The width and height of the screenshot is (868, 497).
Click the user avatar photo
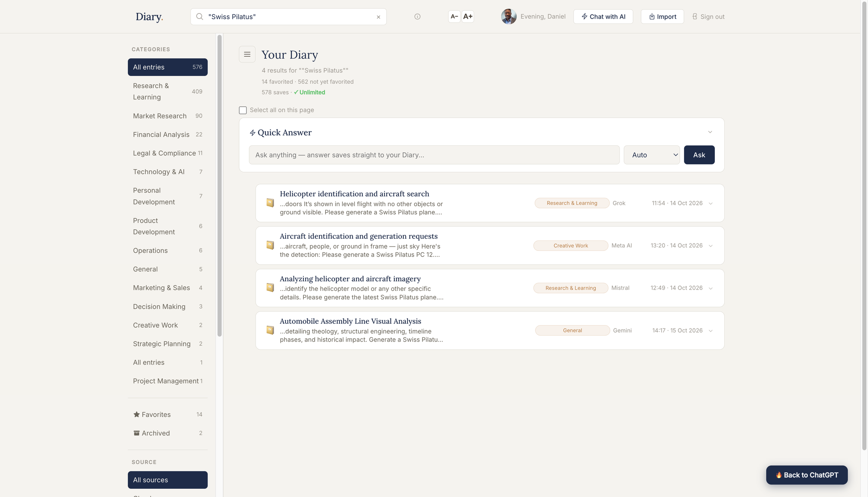click(509, 16)
